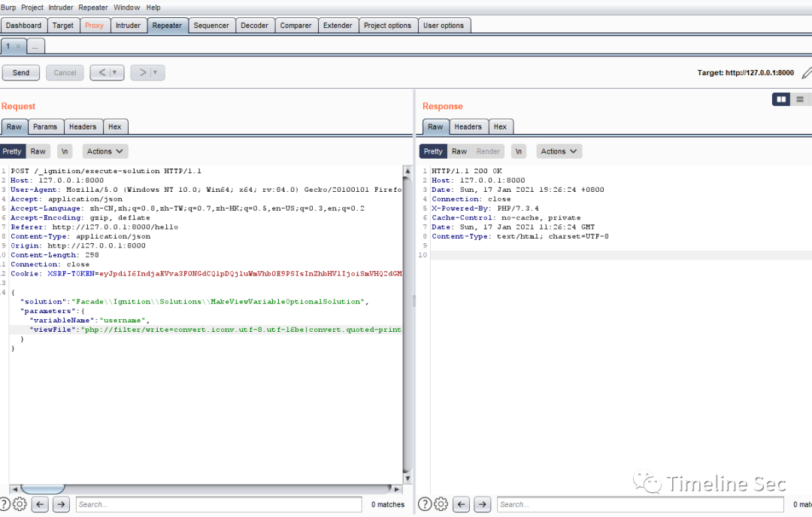
Task: Open Request search settings gear
Action: point(20,504)
